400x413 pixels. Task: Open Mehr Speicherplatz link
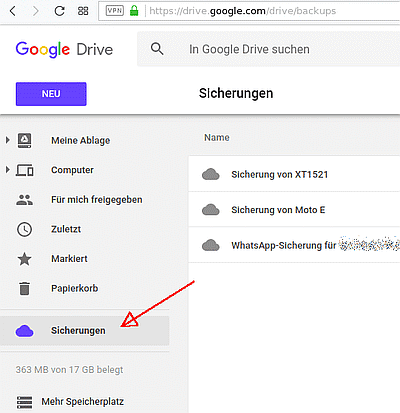(83, 402)
